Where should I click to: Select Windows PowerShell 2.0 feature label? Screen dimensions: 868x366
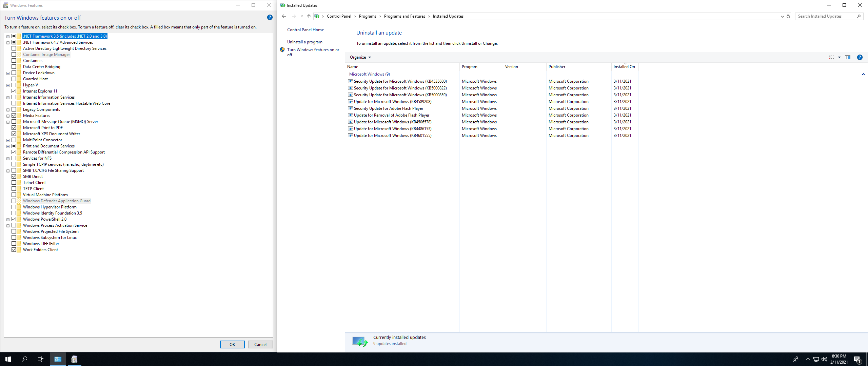pyautogui.click(x=45, y=219)
